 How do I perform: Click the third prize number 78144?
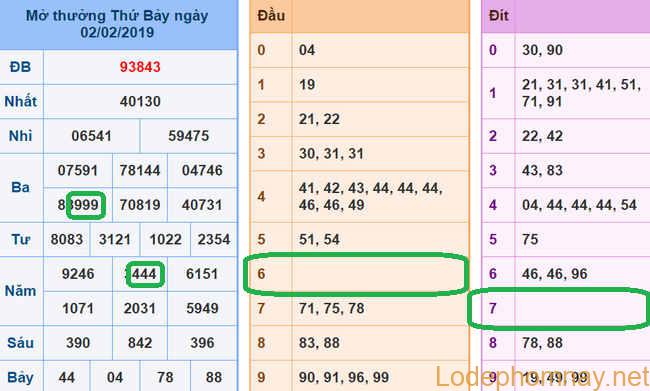click(140, 170)
